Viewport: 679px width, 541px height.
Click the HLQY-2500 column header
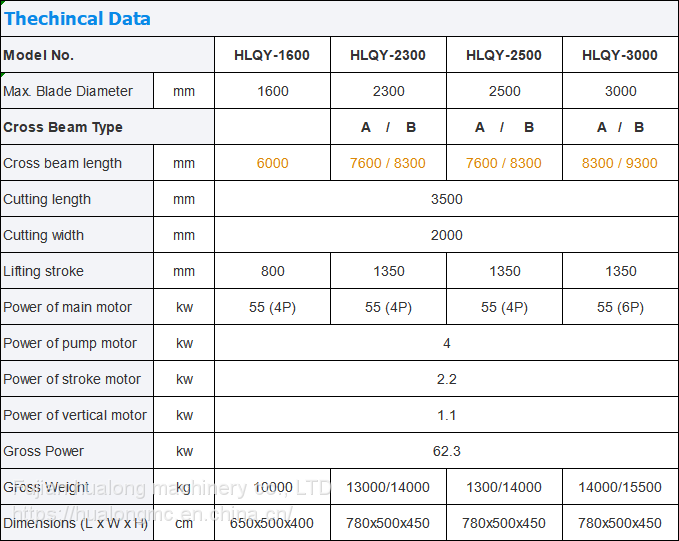pos(504,55)
